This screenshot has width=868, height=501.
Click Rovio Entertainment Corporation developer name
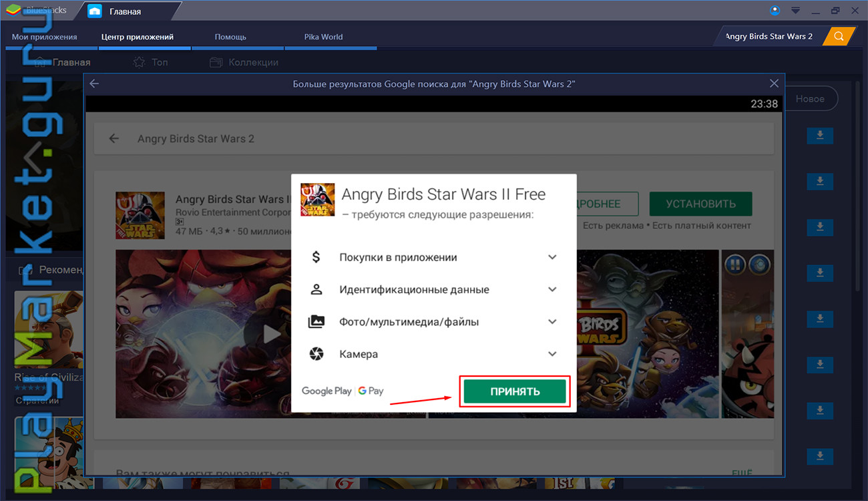[234, 212]
